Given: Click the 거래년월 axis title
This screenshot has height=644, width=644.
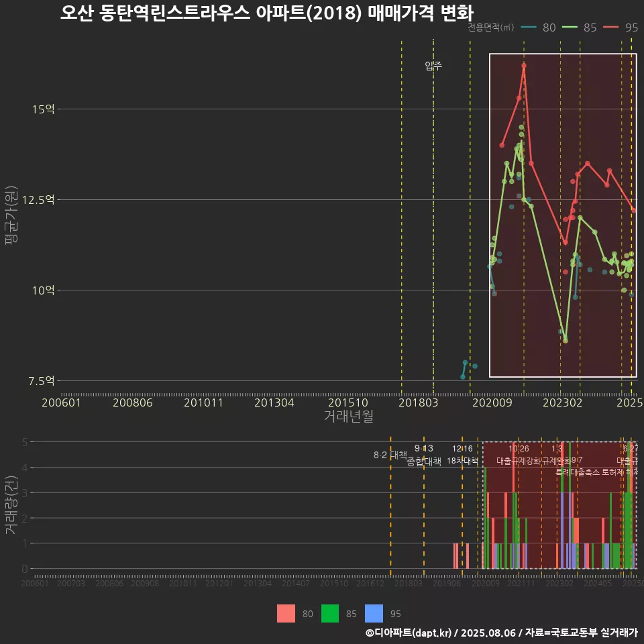Looking at the screenshot, I should click(348, 416).
